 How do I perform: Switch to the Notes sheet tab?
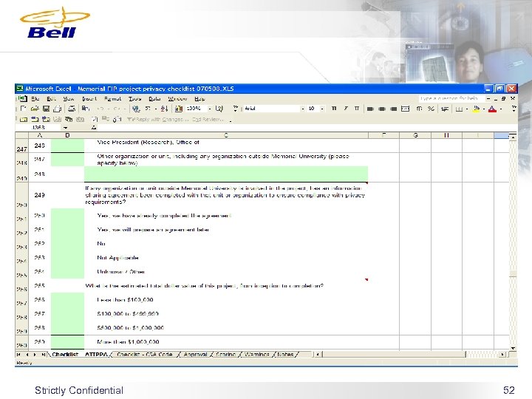coord(285,354)
